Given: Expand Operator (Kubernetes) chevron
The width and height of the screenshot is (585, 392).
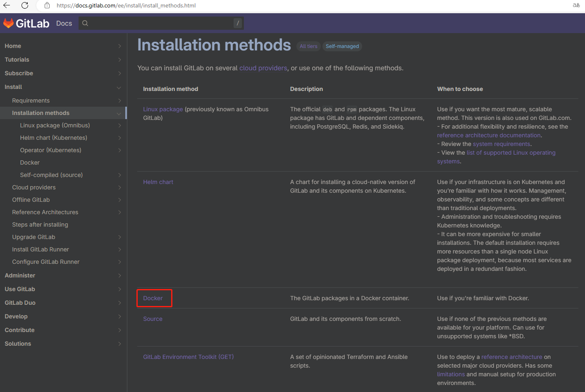Looking at the screenshot, I should click(119, 150).
